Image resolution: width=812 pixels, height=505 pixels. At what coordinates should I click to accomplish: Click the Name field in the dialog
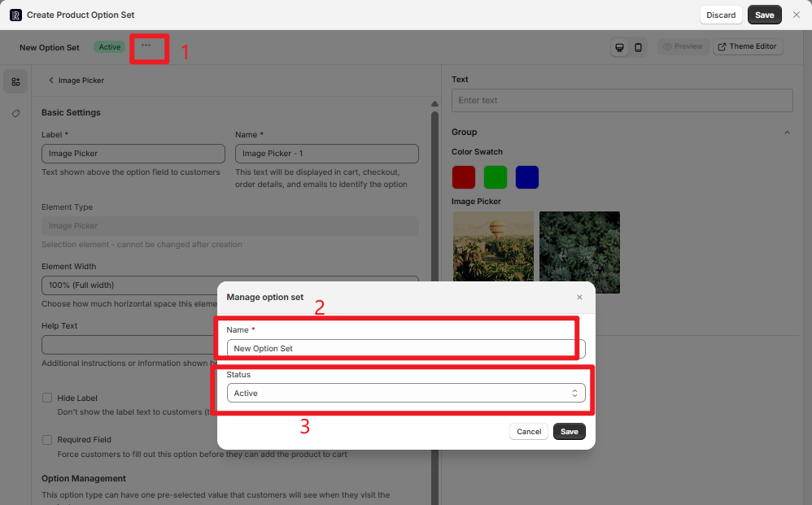click(405, 348)
